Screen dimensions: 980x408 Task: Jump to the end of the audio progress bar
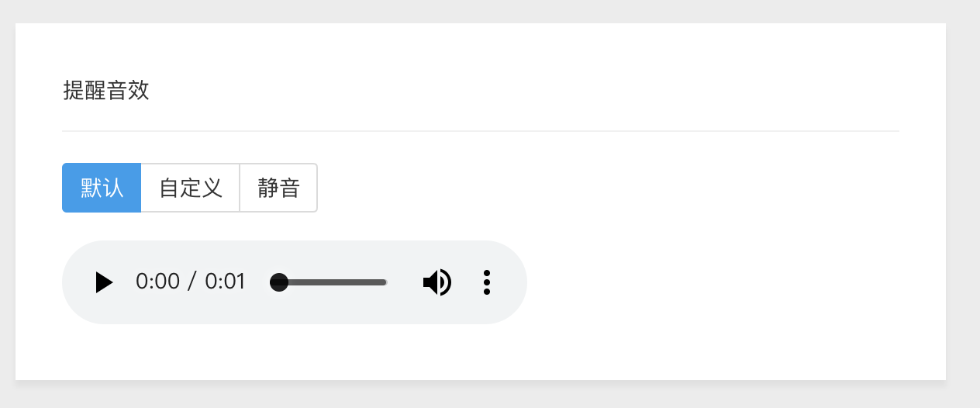pos(385,282)
